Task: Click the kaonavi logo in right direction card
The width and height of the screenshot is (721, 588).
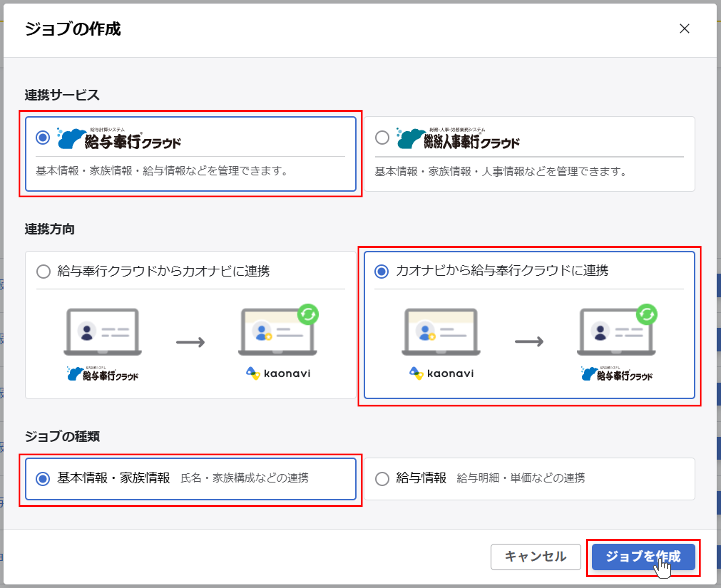Action: [x=441, y=374]
